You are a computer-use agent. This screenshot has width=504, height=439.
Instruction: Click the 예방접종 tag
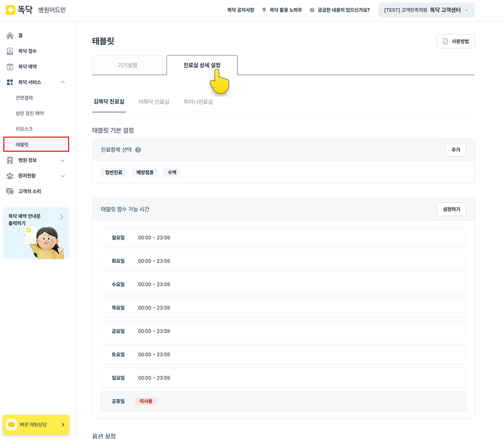click(144, 173)
